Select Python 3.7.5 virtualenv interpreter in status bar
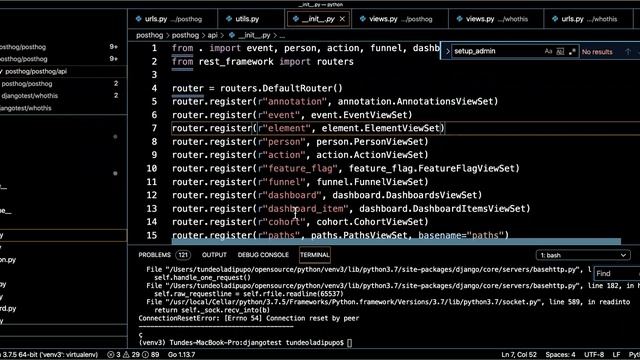640x360 pixels. coord(49,354)
